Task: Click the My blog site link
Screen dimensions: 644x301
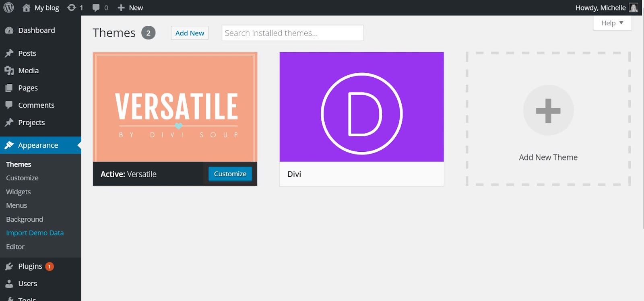Action: click(x=47, y=8)
